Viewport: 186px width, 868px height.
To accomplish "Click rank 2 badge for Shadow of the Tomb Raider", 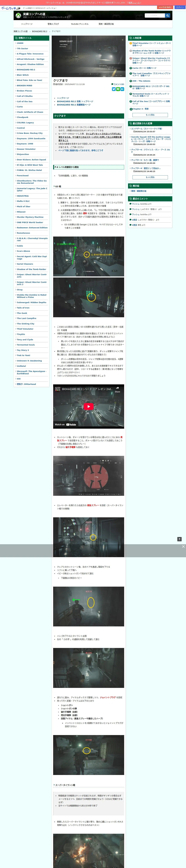I will pos(131,51).
